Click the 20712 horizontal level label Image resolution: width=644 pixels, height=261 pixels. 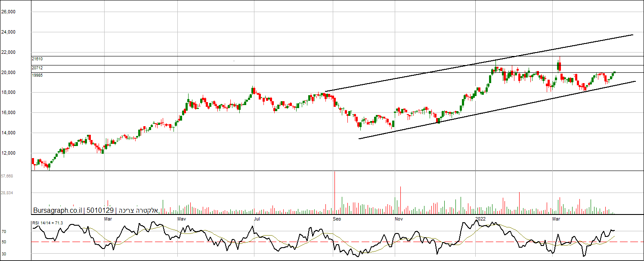pyautogui.click(x=37, y=68)
